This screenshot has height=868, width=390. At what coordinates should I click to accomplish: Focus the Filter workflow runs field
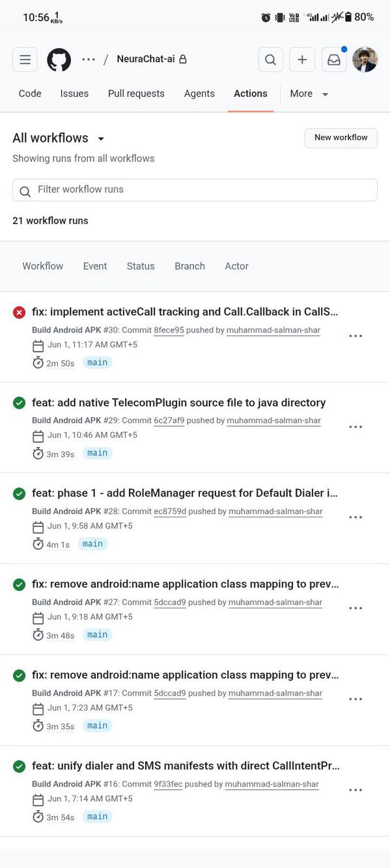click(195, 190)
